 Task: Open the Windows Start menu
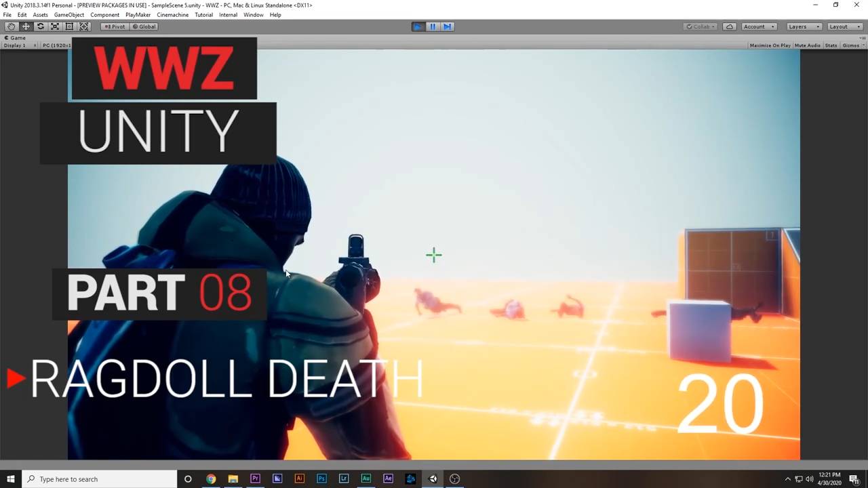point(11,479)
